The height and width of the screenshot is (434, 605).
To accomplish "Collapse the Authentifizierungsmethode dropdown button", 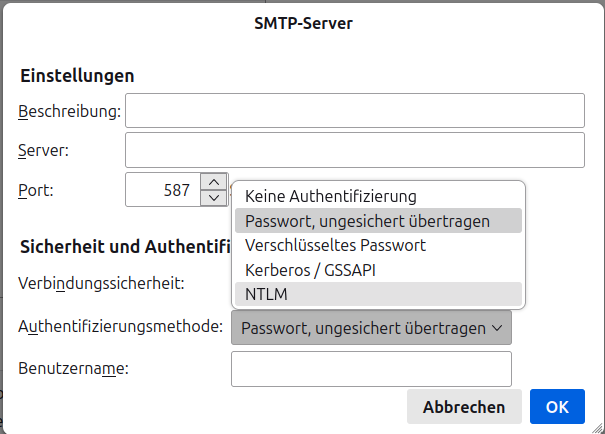I will pyautogui.click(x=371, y=328).
